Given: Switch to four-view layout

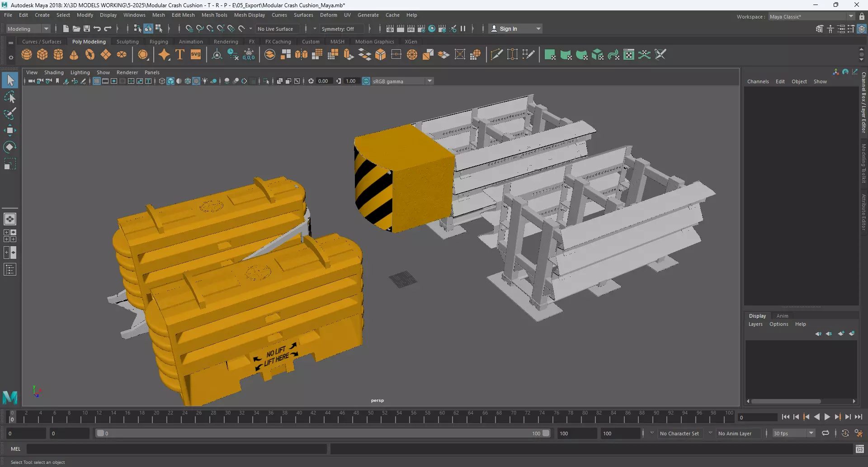Looking at the screenshot, I should tap(10, 236).
